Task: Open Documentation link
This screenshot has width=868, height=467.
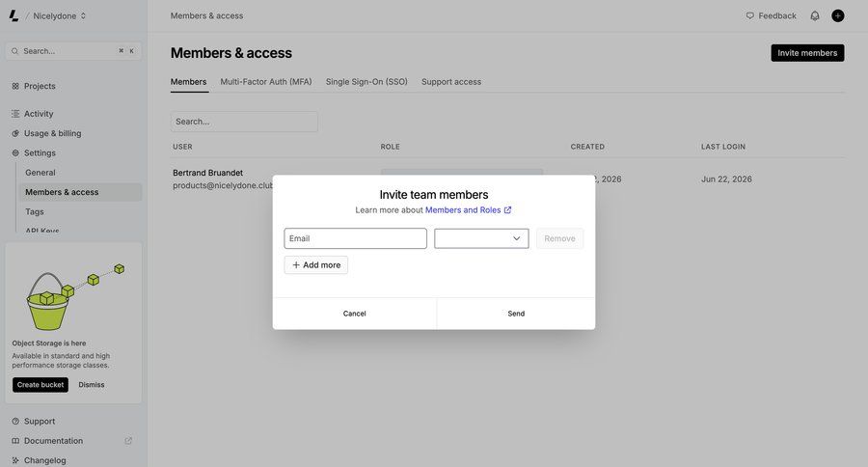Action: pyautogui.click(x=53, y=441)
